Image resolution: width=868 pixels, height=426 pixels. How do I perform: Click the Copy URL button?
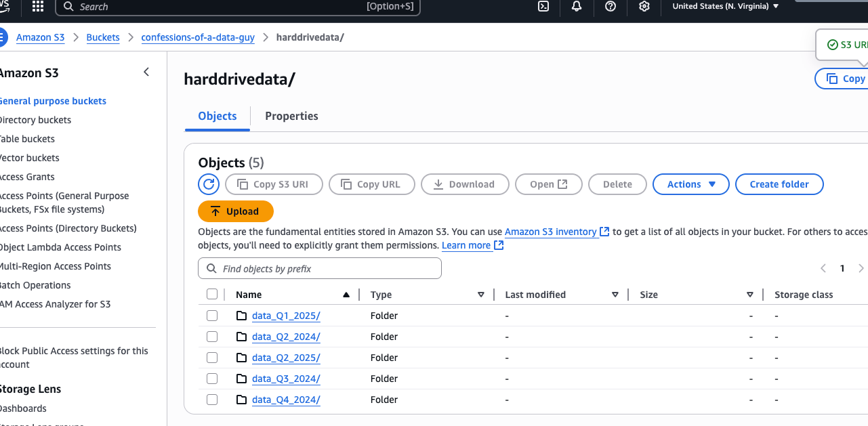click(371, 184)
